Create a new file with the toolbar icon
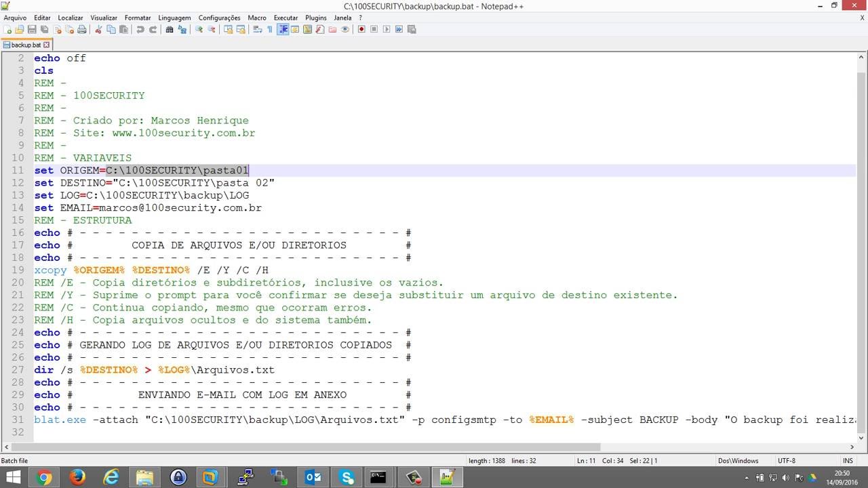The width and height of the screenshot is (868, 488). pos(7,30)
